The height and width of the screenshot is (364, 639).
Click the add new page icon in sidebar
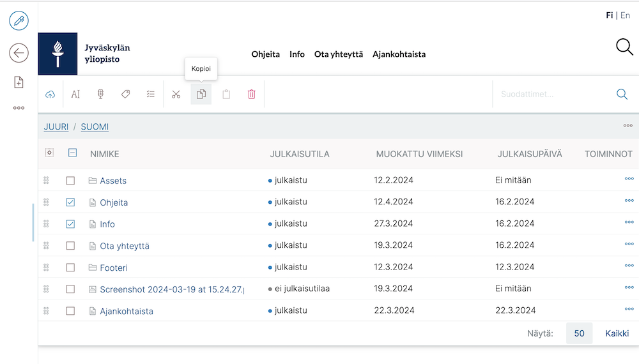coord(19,82)
